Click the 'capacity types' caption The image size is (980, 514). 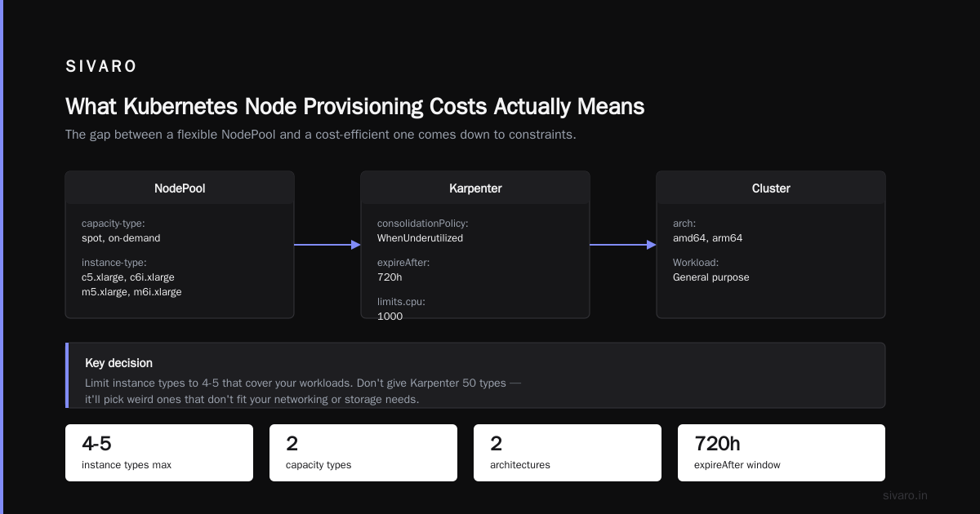click(x=318, y=465)
